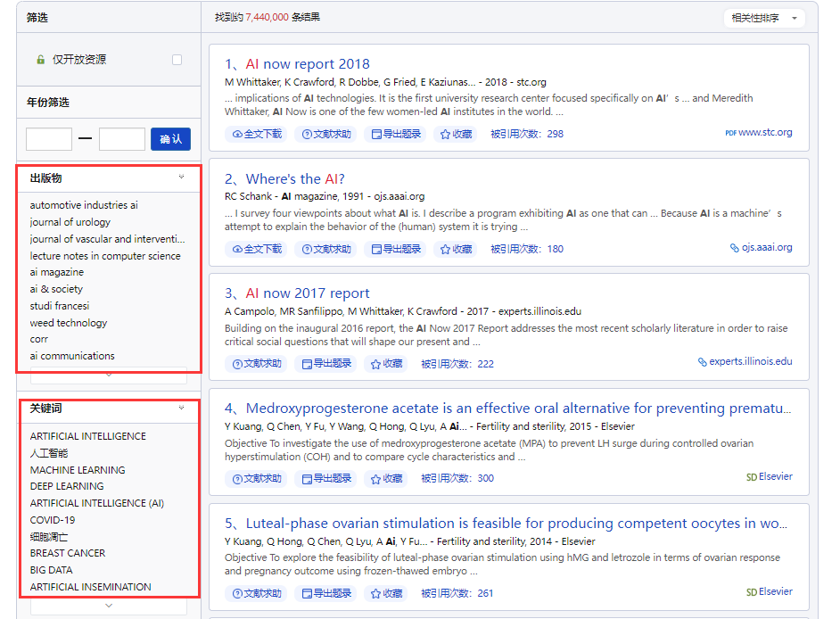
Task: Click 全文下载 for AI now report 2018
Action: (x=257, y=134)
